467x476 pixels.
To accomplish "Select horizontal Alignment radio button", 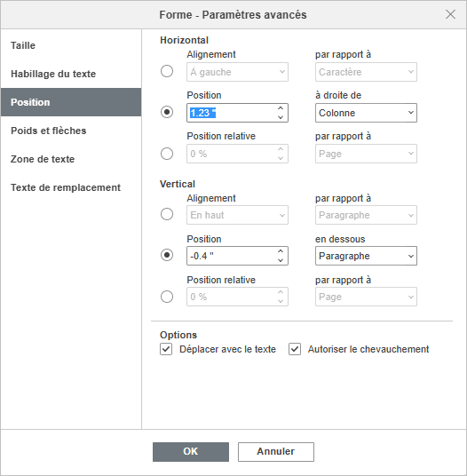I will click(167, 71).
